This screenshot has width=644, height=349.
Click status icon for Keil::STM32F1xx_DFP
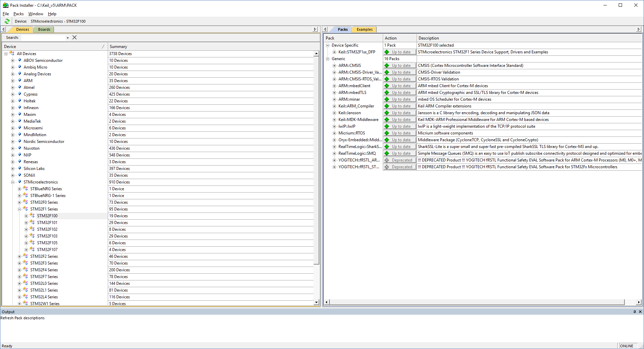pyautogui.click(x=387, y=52)
